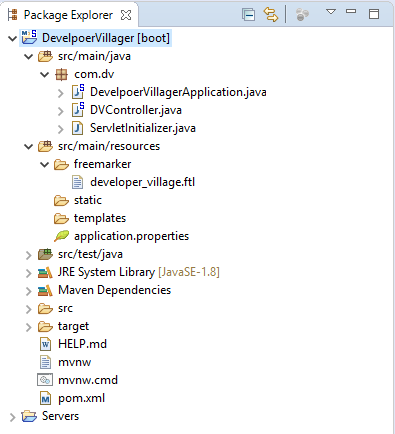The height and width of the screenshot is (434, 395).
Task: Expand the plain src folder
Action: pos(28,309)
